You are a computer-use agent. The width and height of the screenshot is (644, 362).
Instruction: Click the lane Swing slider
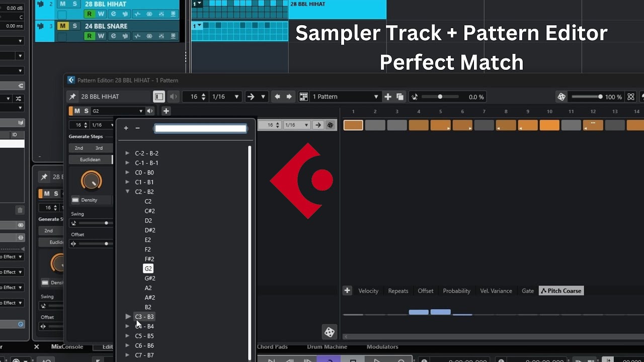click(x=96, y=223)
